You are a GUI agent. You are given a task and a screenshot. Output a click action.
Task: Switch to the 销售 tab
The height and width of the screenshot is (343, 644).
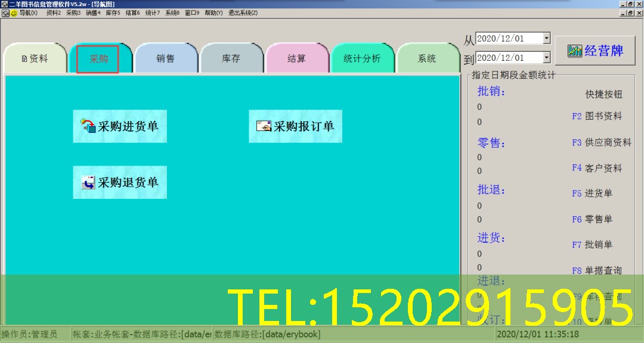click(165, 58)
